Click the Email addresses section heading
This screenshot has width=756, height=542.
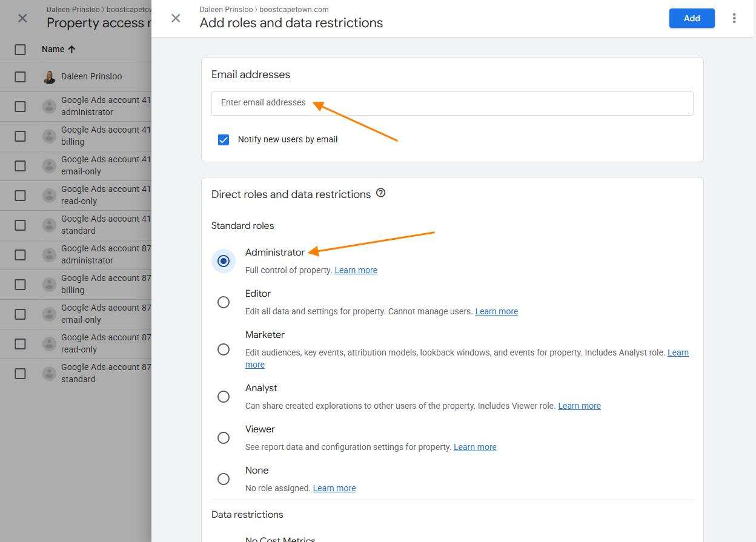(251, 74)
